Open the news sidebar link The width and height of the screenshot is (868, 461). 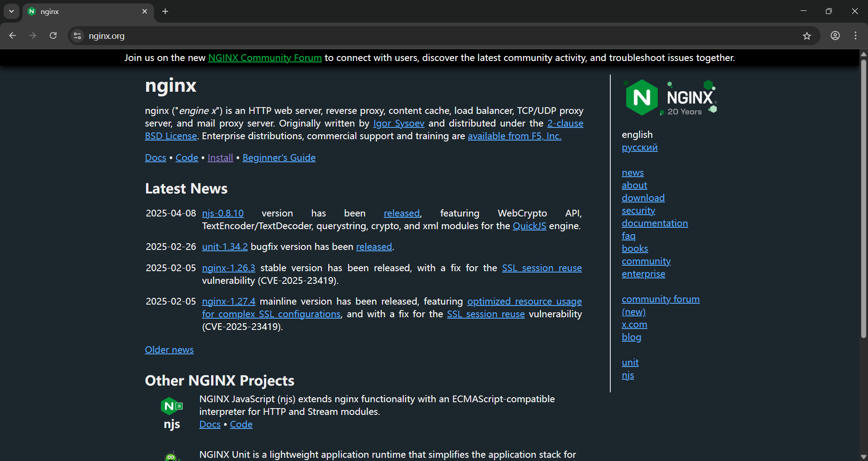click(632, 173)
